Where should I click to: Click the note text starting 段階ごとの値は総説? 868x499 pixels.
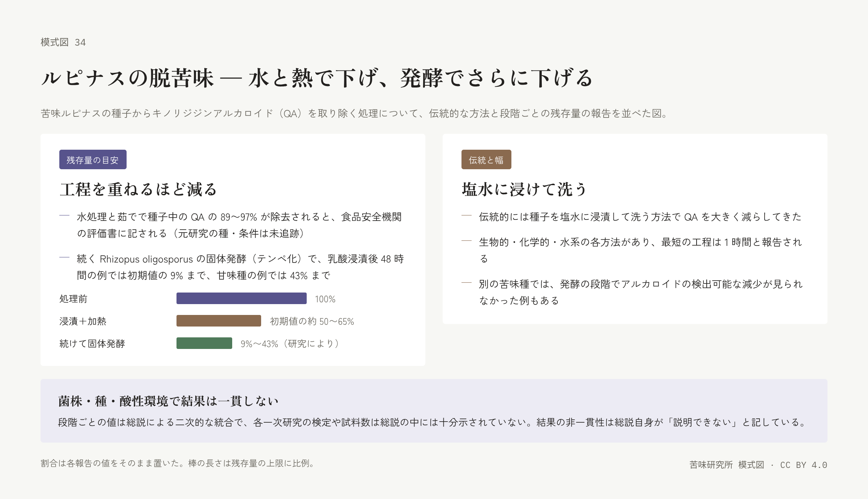pyautogui.click(x=433, y=422)
